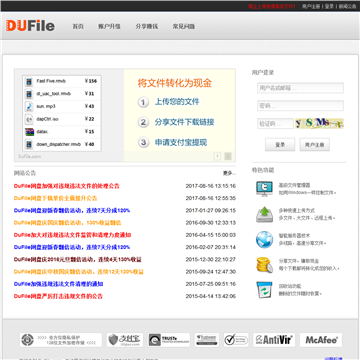Open the red announcement dated 2016-04-15 15:00:03
Viewport: 360px width, 360px height.
coord(72,235)
